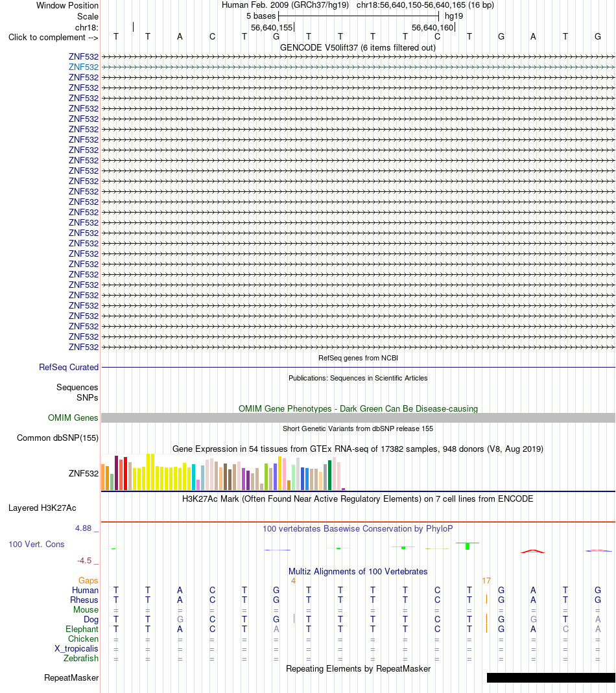Click the 'Human' alignment row label
The image size is (616, 693).
(x=86, y=590)
